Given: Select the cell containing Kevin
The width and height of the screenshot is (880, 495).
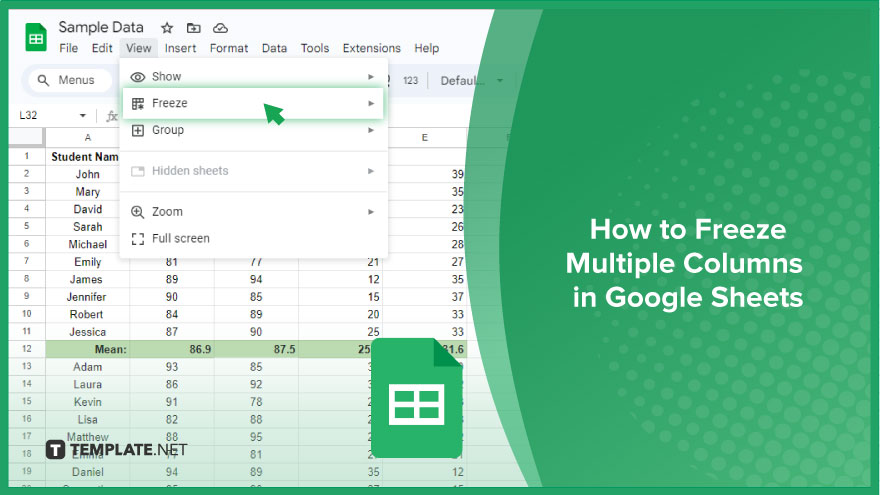Looking at the screenshot, I should click(x=88, y=402).
